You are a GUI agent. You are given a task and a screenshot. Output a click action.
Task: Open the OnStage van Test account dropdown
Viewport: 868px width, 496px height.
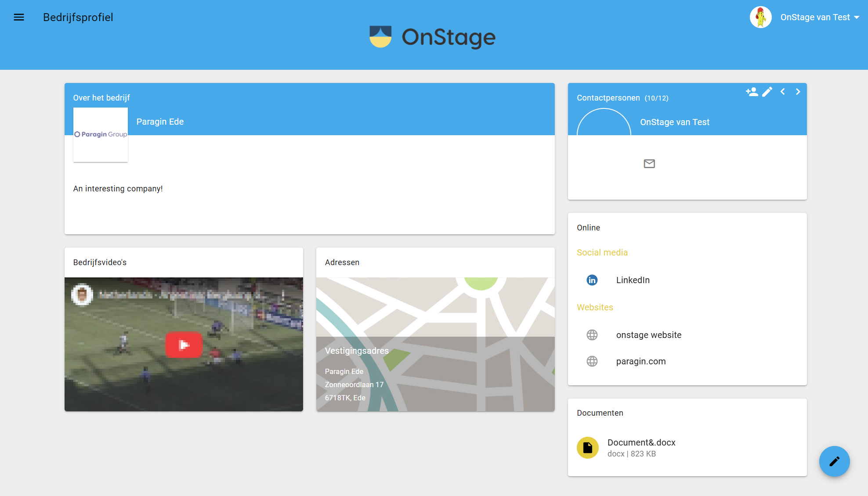(819, 18)
